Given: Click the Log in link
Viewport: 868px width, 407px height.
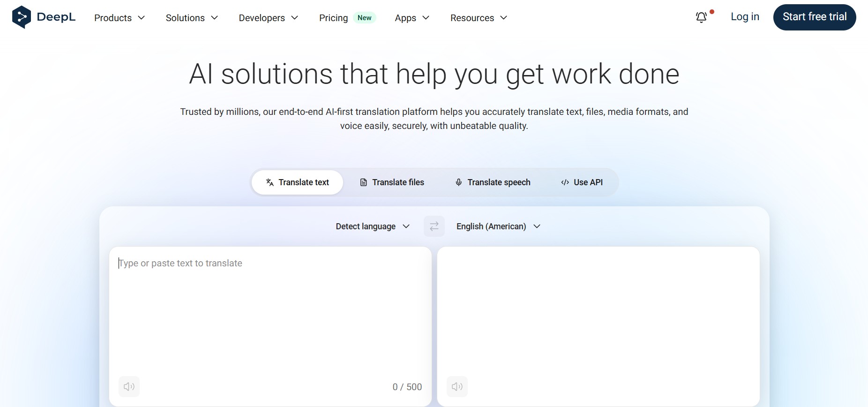Looking at the screenshot, I should pyautogui.click(x=745, y=17).
